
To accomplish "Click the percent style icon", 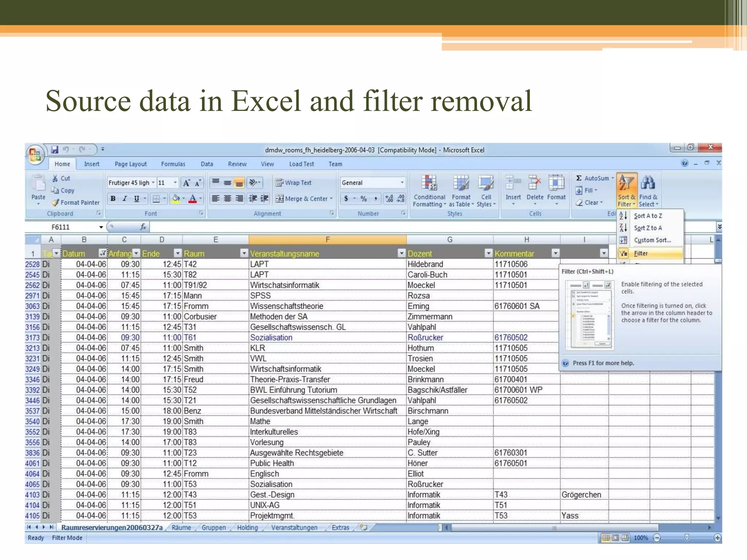I will (x=364, y=199).
